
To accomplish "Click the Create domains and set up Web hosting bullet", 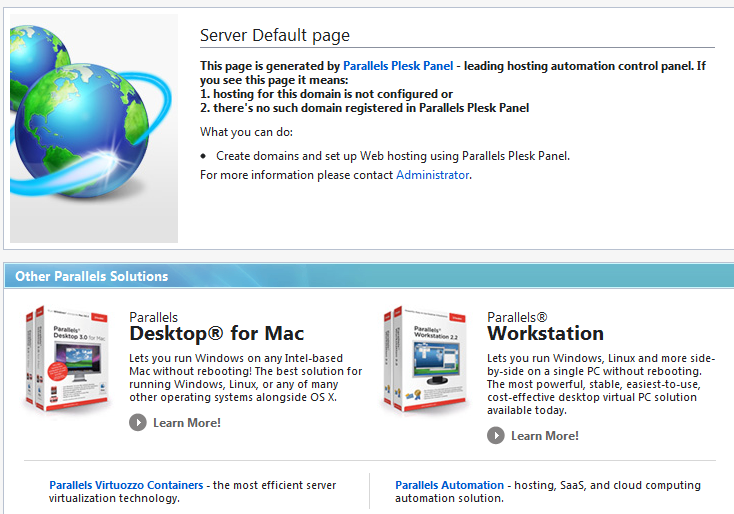I will pos(392,156).
